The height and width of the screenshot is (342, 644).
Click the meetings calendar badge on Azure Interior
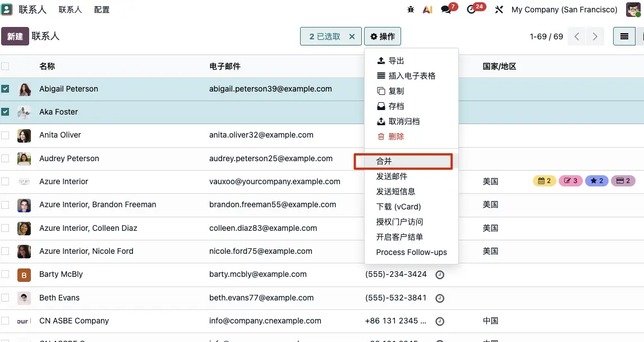click(x=544, y=181)
